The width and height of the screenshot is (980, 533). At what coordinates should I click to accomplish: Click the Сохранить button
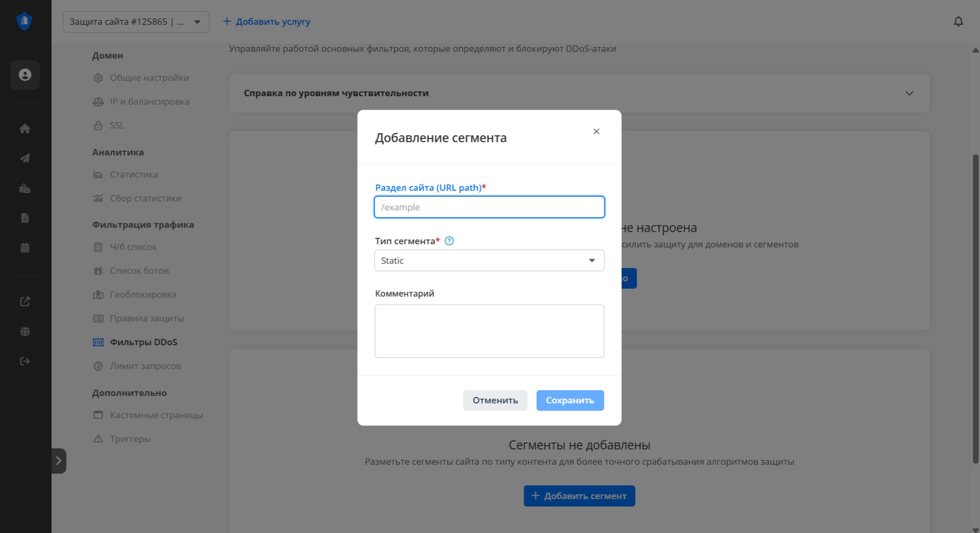click(570, 400)
